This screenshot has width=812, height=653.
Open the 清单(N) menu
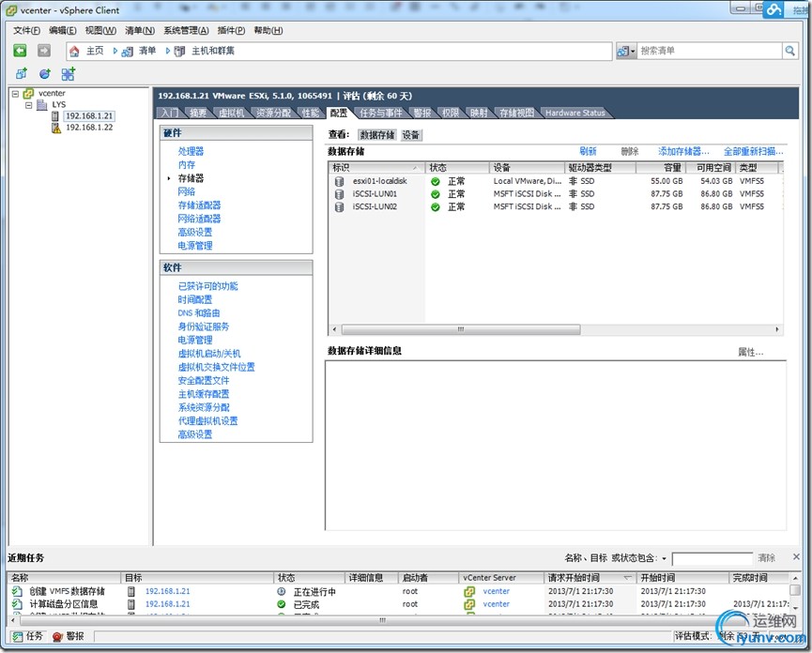tap(140, 31)
